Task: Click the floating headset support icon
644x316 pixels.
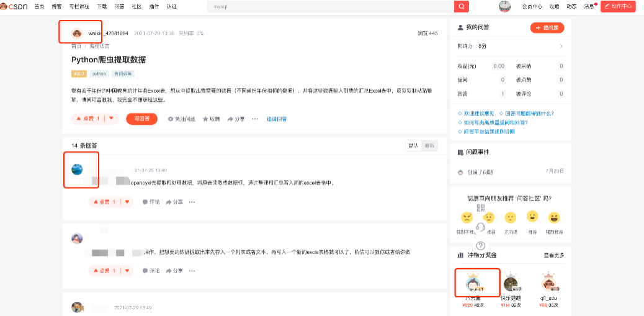Action: pyautogui.click(x=481, y=227)
